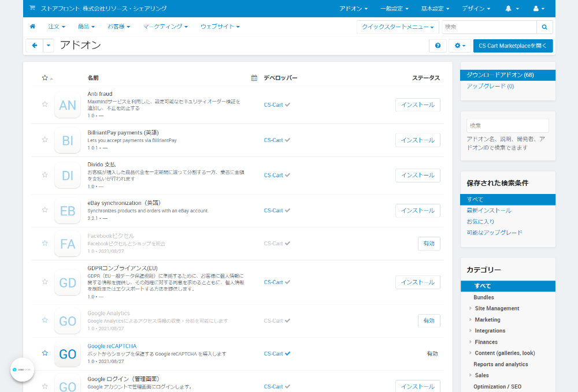Click the back arrow button beside アドオン title
Image resolution: width=578 pixels, height=392 pixels.
click(35, 46)
